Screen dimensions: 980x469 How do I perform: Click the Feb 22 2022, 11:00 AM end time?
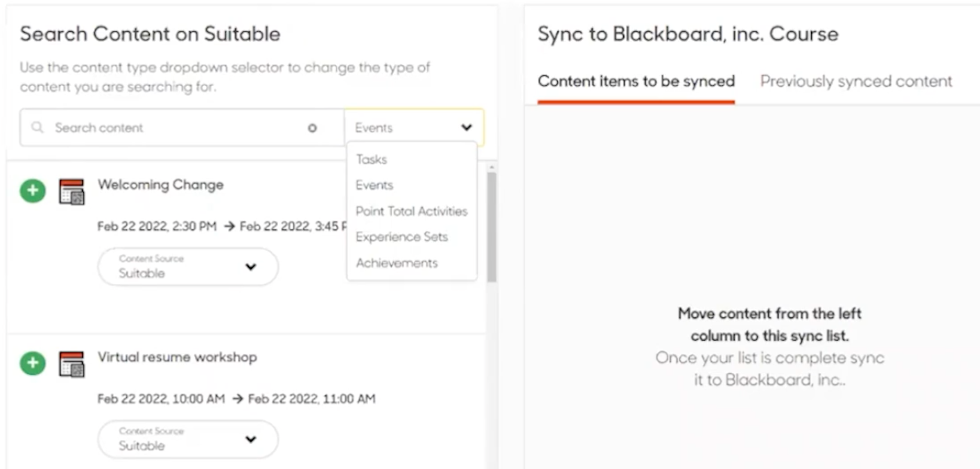click(312, 398)
